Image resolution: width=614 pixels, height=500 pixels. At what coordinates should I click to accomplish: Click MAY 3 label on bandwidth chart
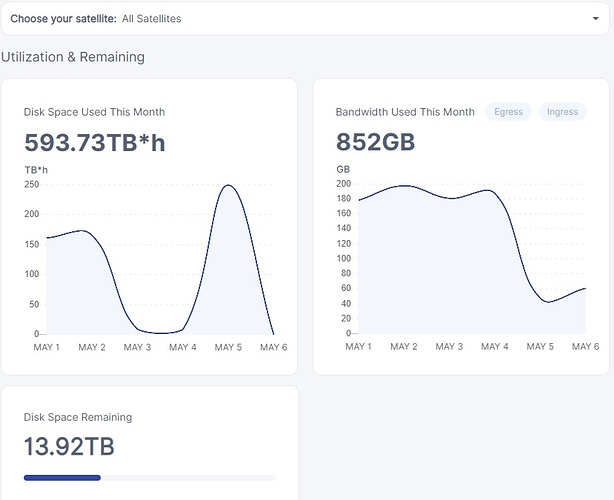(449, 346)
